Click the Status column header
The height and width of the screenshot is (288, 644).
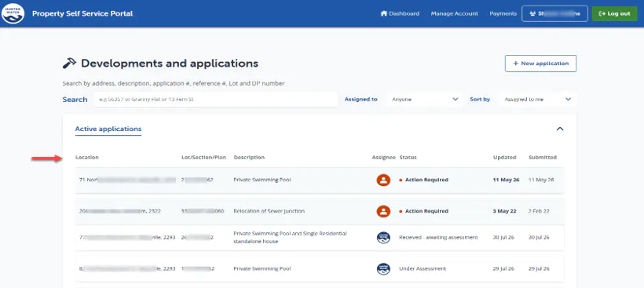coord(408,157)
